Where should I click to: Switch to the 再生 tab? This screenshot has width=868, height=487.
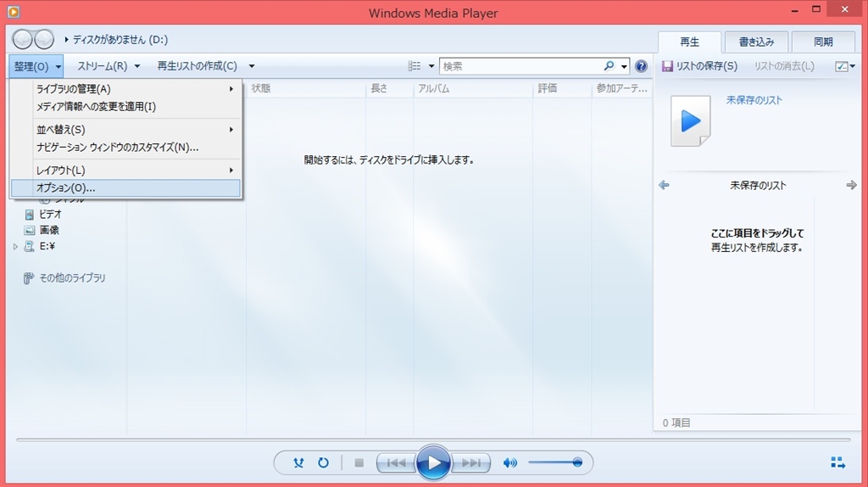689,42
